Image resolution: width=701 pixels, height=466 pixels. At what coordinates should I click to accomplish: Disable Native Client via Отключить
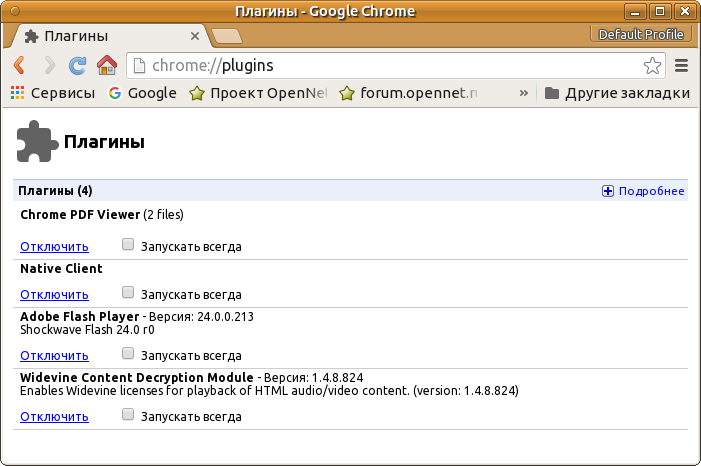click(55, 295)
